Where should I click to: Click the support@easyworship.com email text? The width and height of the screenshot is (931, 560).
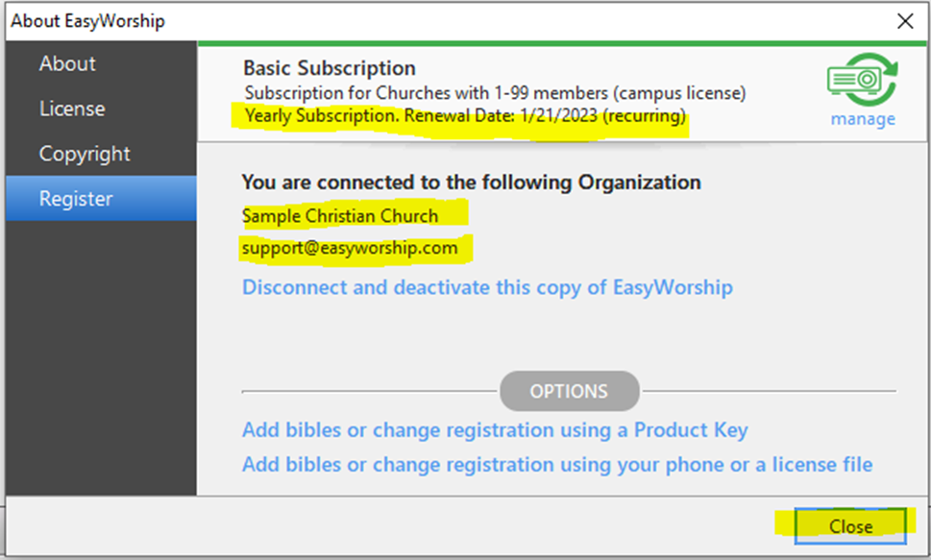point(350,248)
